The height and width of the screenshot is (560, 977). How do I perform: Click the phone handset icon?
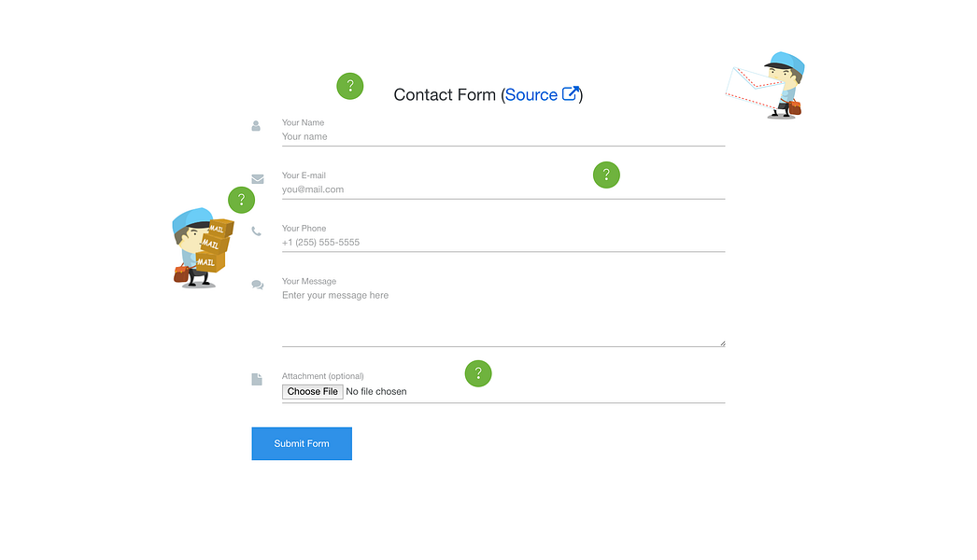tap(256, 231)
